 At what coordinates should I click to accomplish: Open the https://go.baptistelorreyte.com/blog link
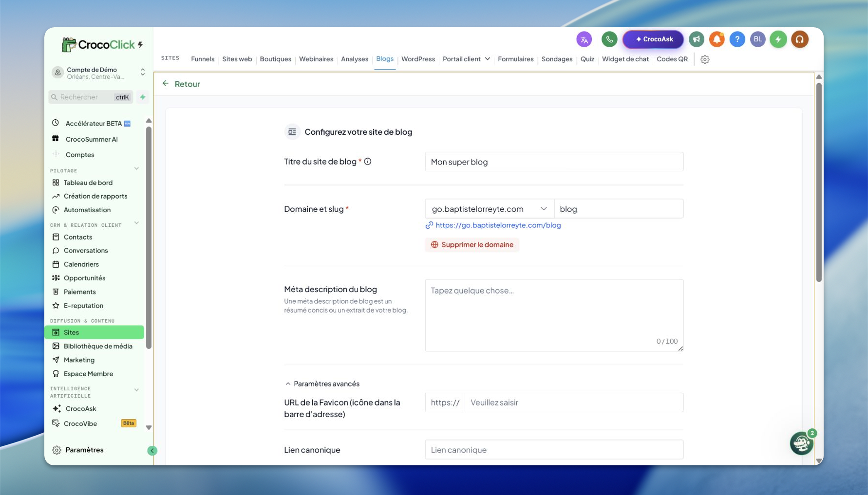coord(498,225)
